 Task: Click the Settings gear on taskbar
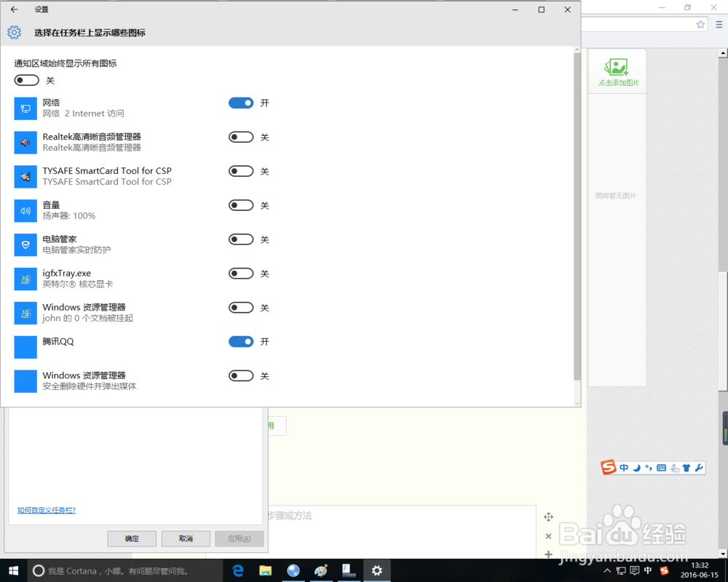click(377, 570)
